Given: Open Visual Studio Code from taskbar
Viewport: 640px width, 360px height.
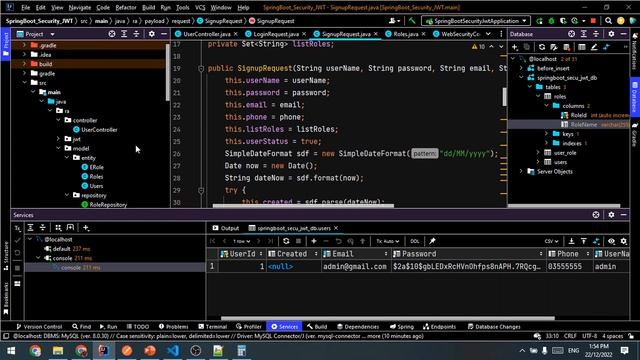Looking at the screenshot, I should pyautogui.click(x=173, y=351).
